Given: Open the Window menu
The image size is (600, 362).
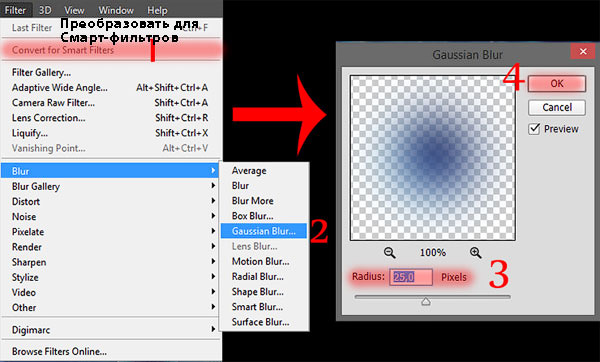Looking at the screenshot, I should click(116, 10).
